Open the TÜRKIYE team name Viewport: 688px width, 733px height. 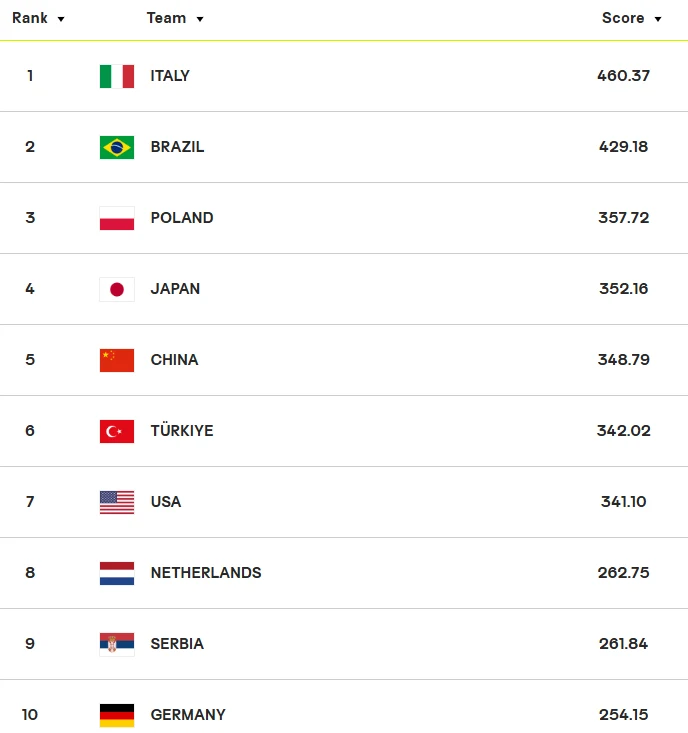click(182, 430)
